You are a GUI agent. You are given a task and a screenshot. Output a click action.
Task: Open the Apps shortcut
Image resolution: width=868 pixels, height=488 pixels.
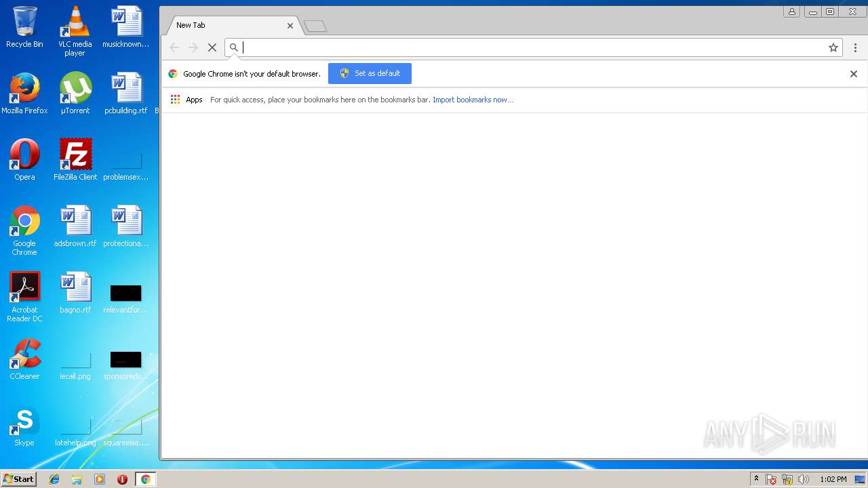(186, 100)
